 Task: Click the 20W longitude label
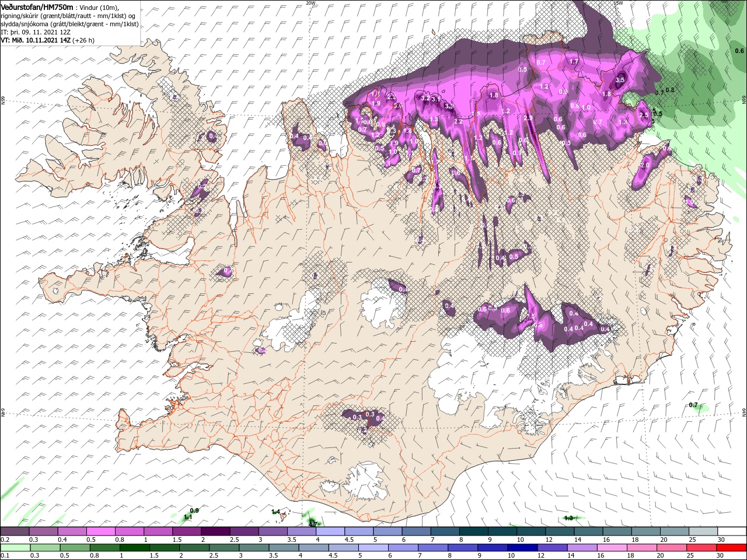310,3
